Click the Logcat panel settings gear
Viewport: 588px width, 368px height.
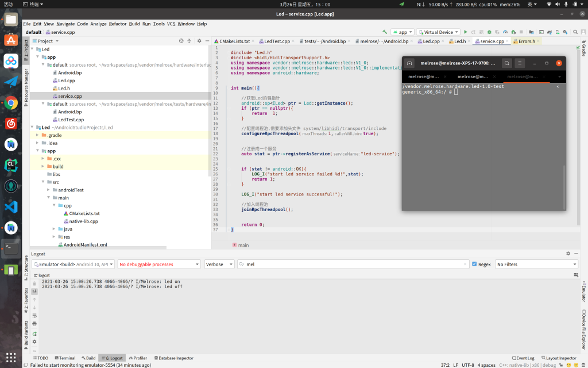pos(568,254)
